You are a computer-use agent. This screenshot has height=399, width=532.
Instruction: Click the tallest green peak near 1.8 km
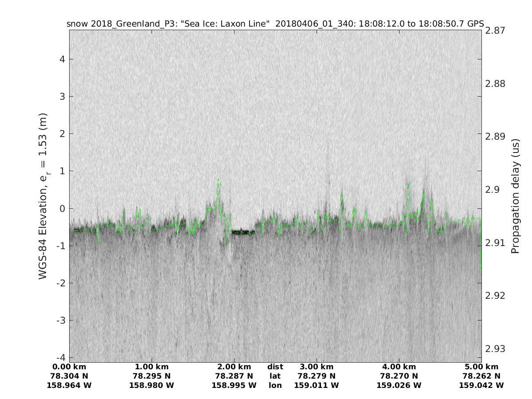click(218, 180)
